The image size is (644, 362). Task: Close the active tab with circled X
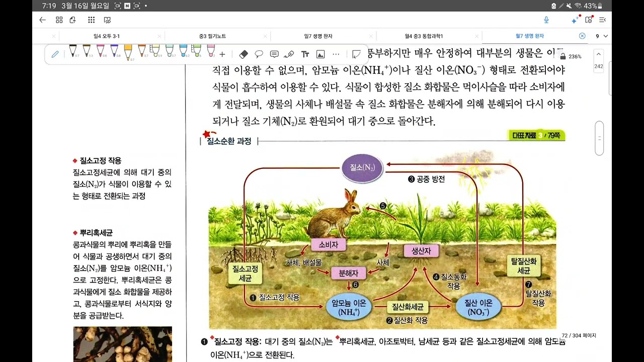click(x=582, y=36)
